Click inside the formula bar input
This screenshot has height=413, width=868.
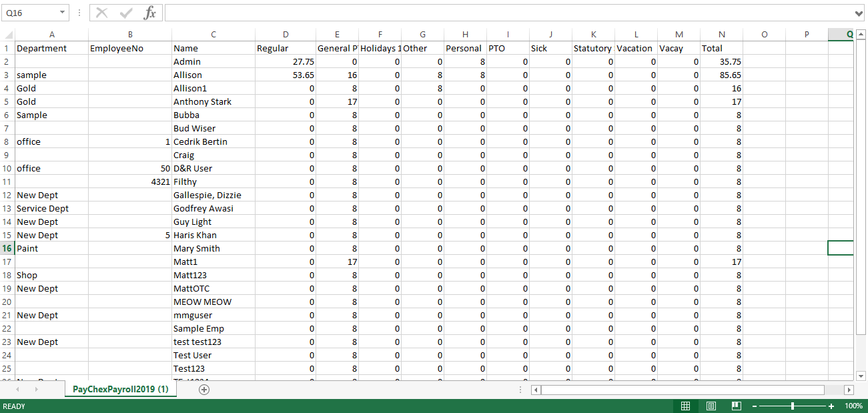point(507,13)
